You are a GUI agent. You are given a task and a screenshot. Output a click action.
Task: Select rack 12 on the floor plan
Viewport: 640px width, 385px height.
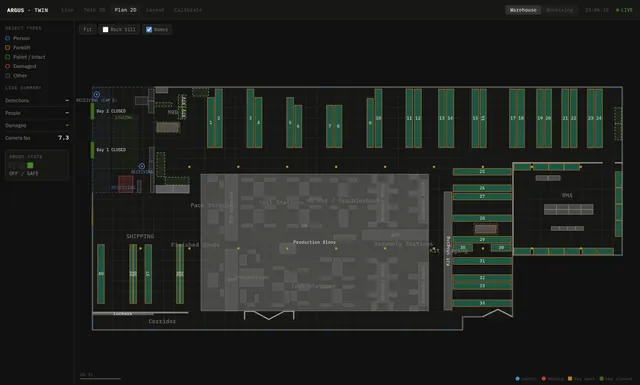tap(418, 118)
